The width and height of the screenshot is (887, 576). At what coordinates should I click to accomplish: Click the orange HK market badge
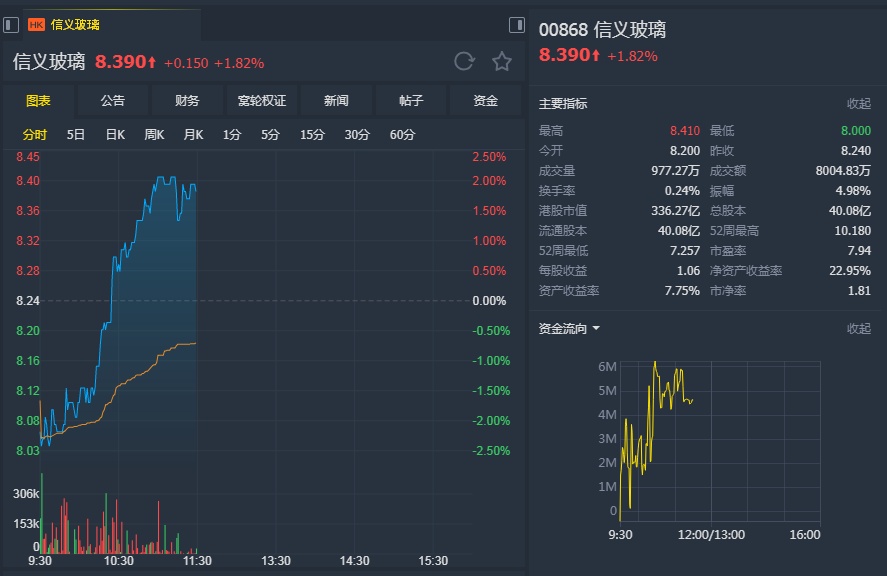coord(36,25)
